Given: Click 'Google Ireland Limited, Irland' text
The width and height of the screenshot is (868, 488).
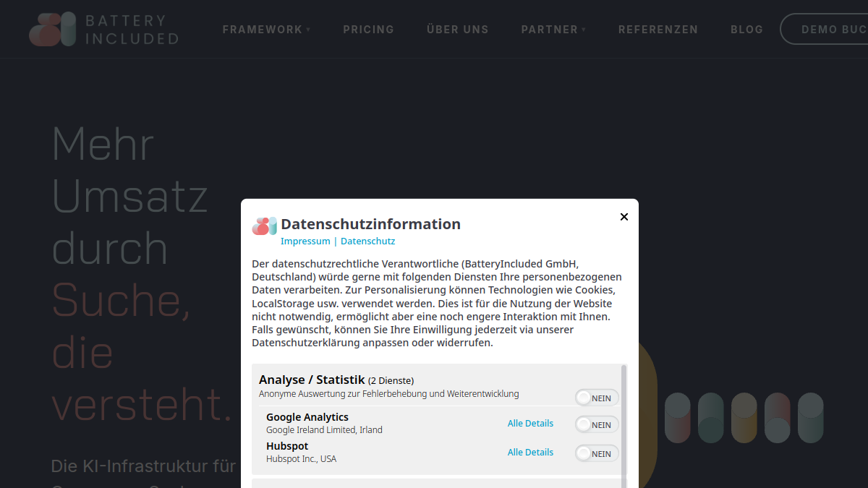Looking at the screenshot, I should (x=324, y=430).
